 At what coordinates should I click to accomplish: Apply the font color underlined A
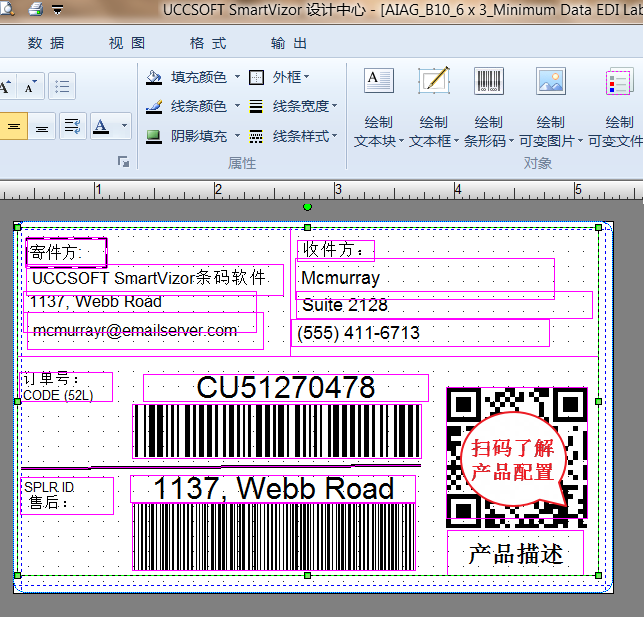coord(101,126)
